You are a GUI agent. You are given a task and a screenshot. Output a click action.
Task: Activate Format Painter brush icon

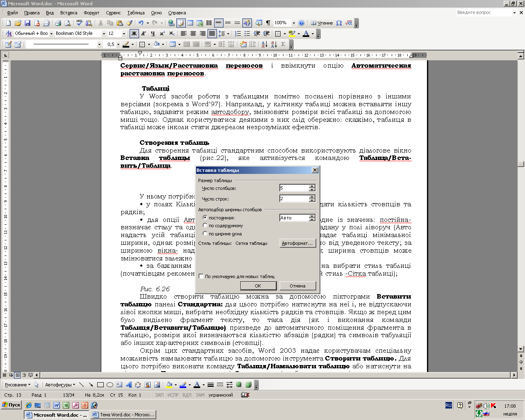tap(129, 23)
